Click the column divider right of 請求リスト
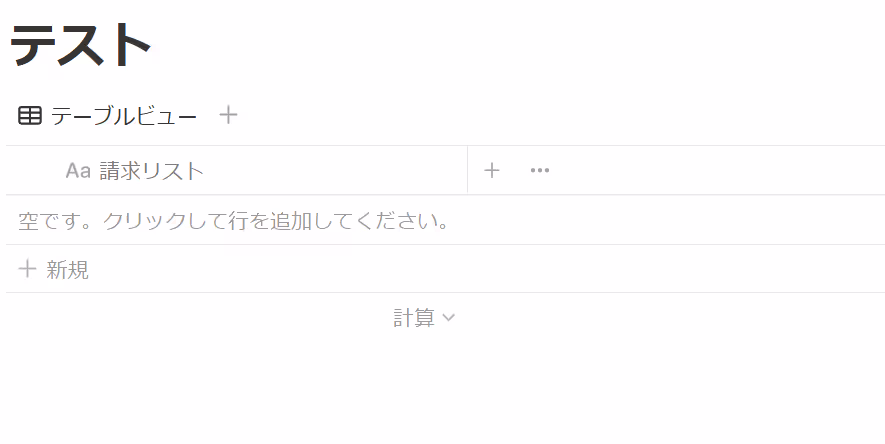This screenshot has width=885, height=444. pos(467,170)
